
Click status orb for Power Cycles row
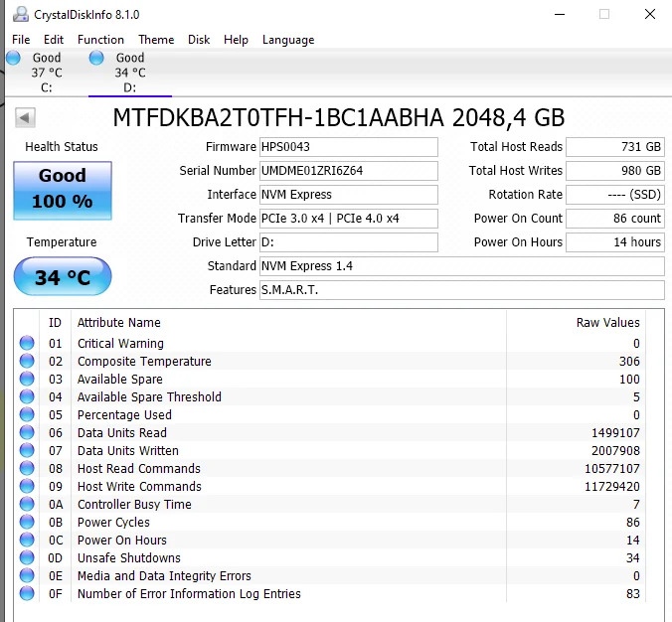(x=27, y=523)
